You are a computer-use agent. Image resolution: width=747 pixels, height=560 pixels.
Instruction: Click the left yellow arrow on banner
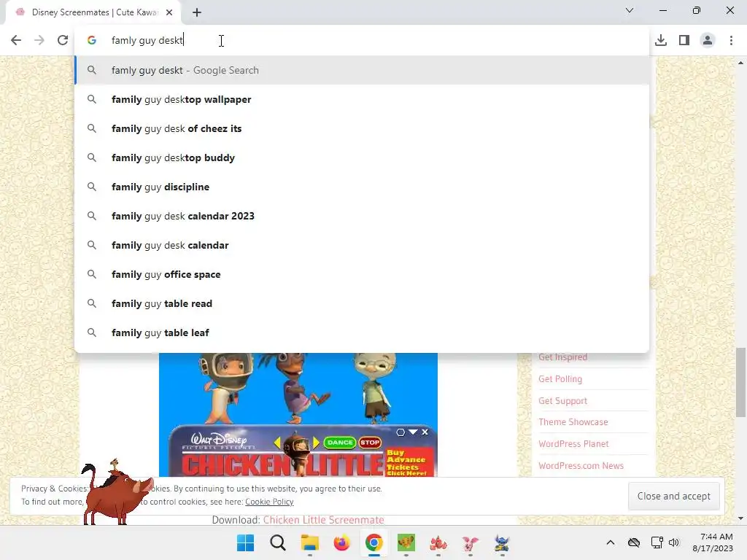277,443
